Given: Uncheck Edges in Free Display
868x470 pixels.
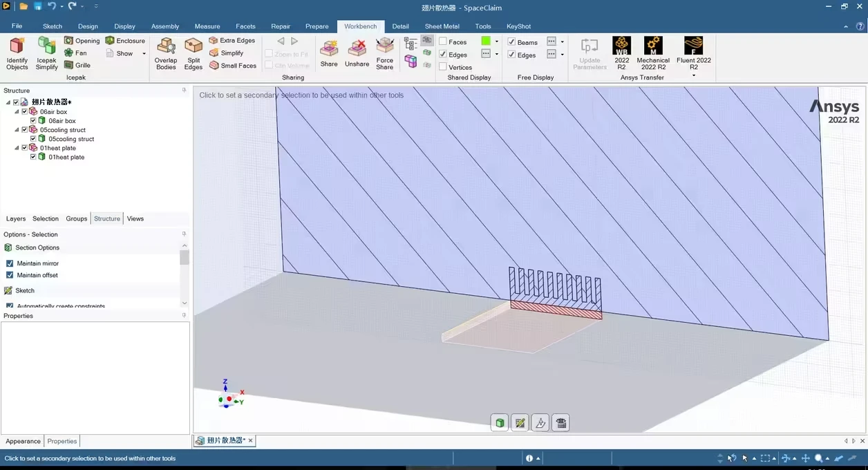Looking at the screenshot, I should click(x=511, y=55).
